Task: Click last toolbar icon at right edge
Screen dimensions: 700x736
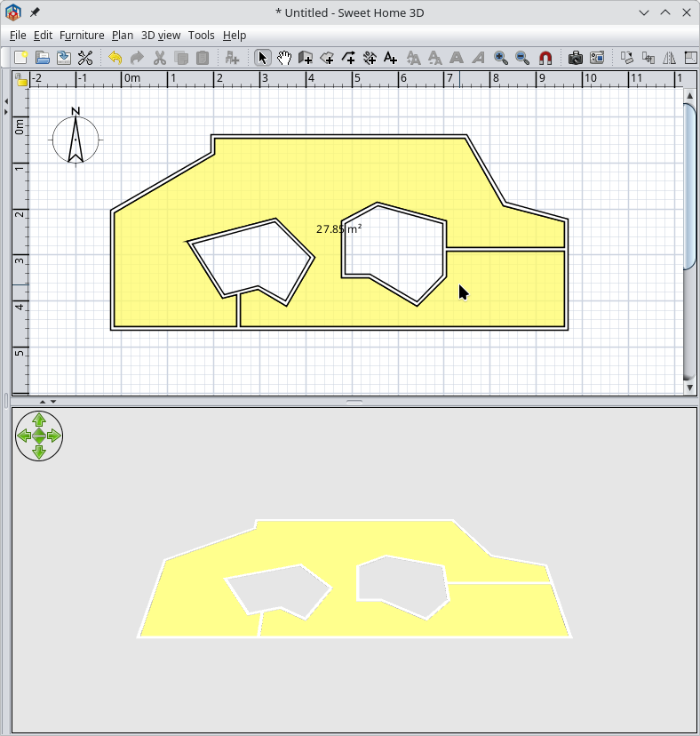Action: (690, 58)
